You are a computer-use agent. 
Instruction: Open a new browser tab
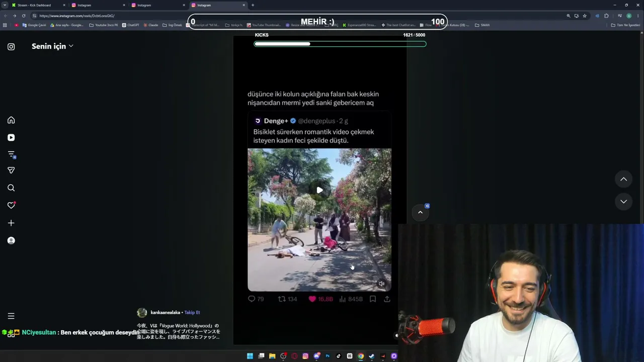pos(253,5)
